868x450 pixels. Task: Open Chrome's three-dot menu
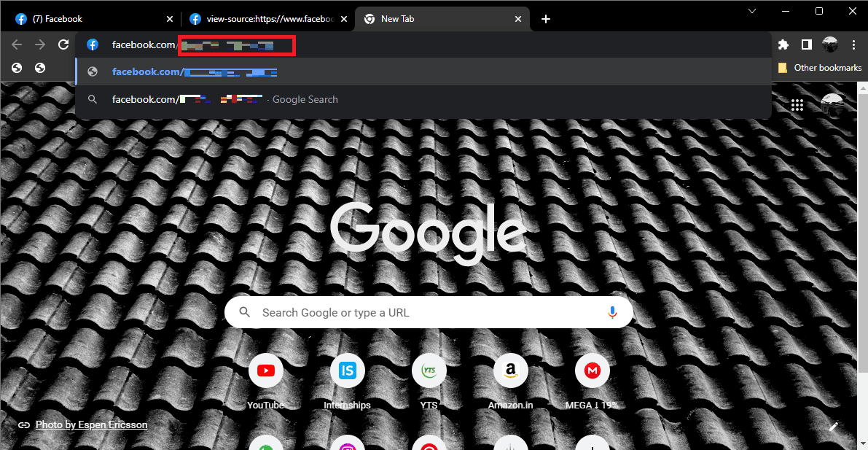point(854,45)
